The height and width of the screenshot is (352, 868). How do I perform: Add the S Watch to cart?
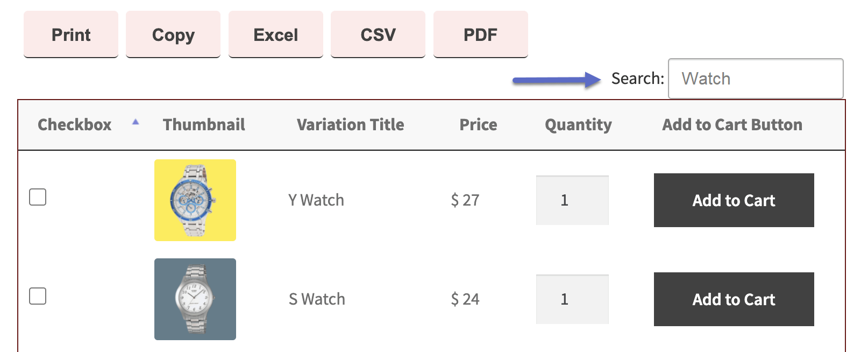click(734, 299)
